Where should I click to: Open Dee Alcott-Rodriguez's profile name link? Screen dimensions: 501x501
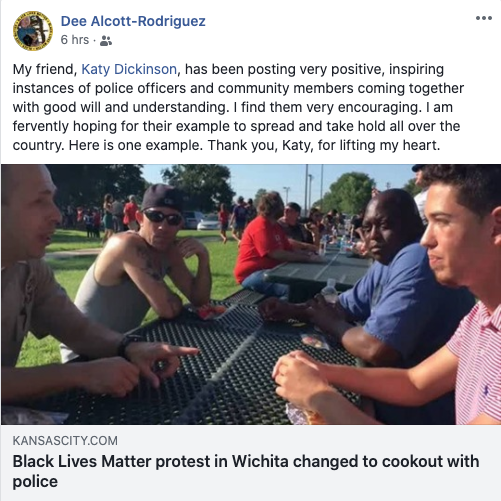tap(133, 21)
